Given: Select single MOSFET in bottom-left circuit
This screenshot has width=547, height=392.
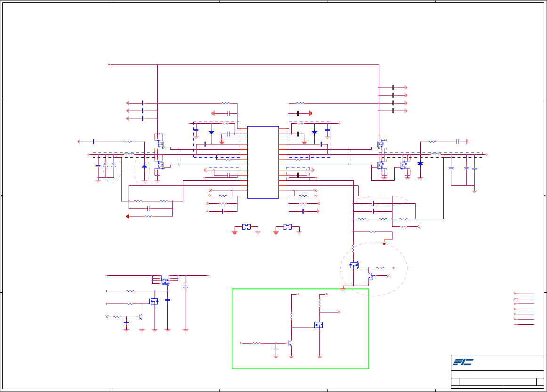Looking at the screenshot, I should 154,301.
